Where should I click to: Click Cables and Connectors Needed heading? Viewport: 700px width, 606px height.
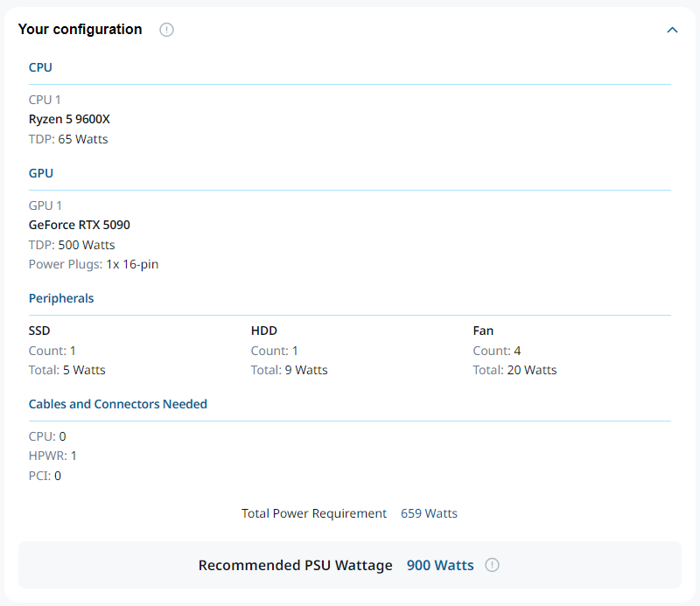pyautogui.click(x=118, y=404)
